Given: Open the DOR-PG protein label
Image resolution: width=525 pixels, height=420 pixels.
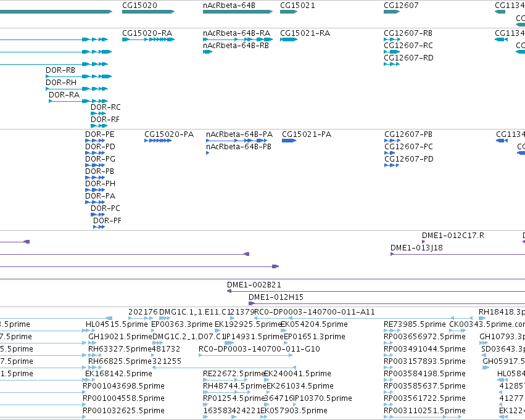Looking at the screenshot, I should coord(100,159).
